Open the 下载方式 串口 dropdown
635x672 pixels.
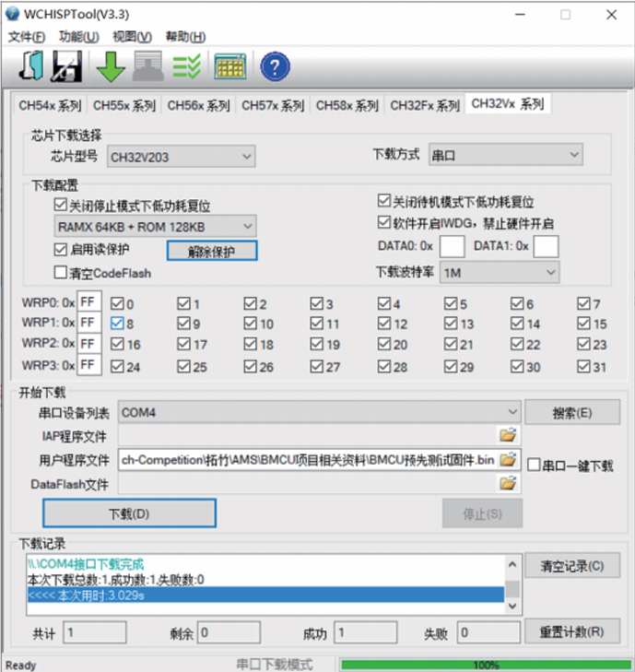(506, 155)
